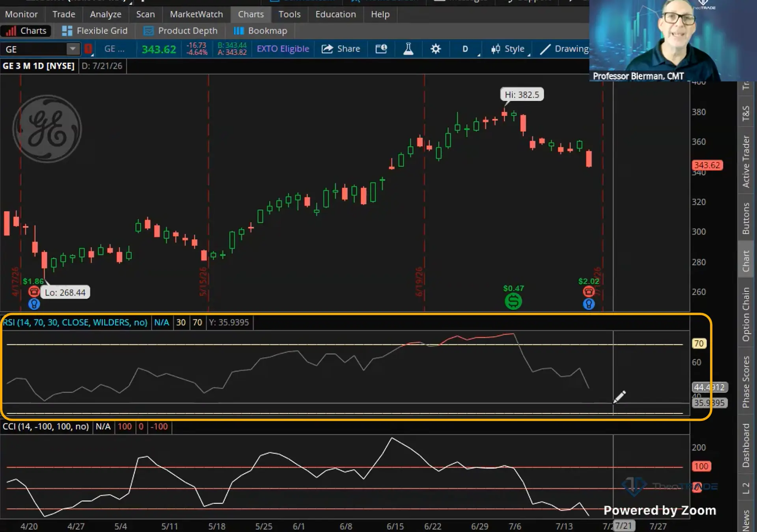The width and height of the screenshot is (757, 532).
Task: Click the 70 level marker on RSI axis
Action: coord(699,344)
